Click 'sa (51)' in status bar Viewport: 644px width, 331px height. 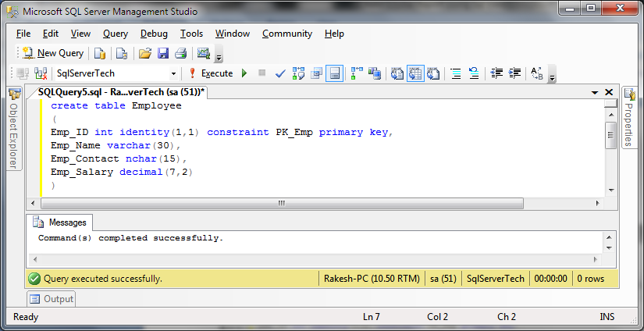pos(443,279)
